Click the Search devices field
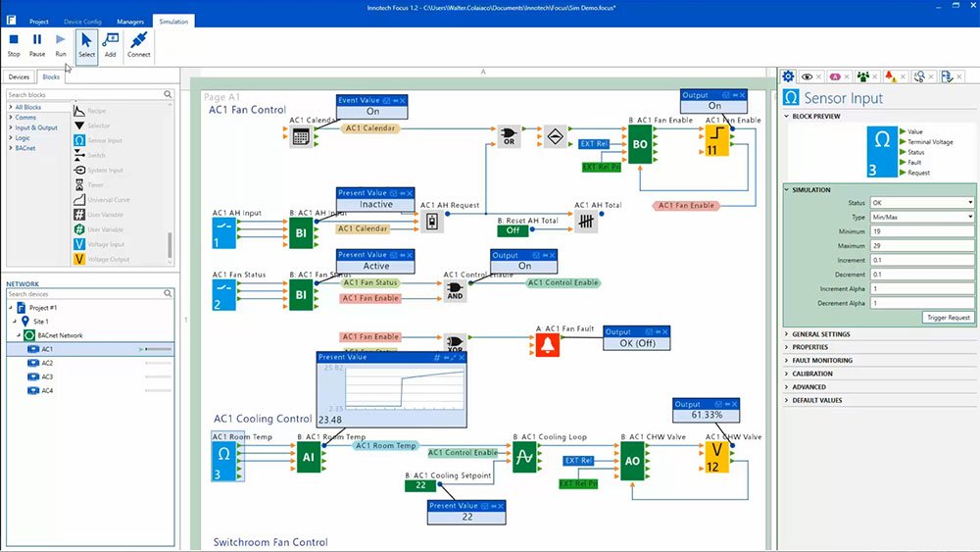 89,294
